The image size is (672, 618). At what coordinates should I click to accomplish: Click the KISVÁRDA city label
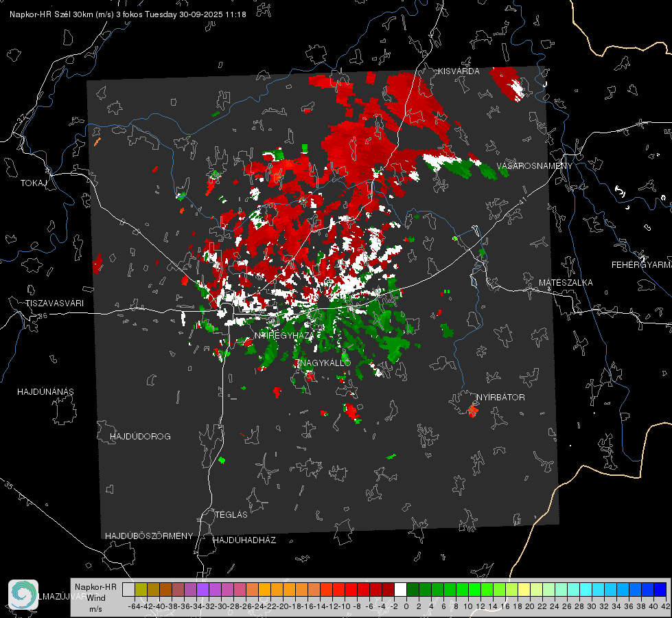(459, 71)
